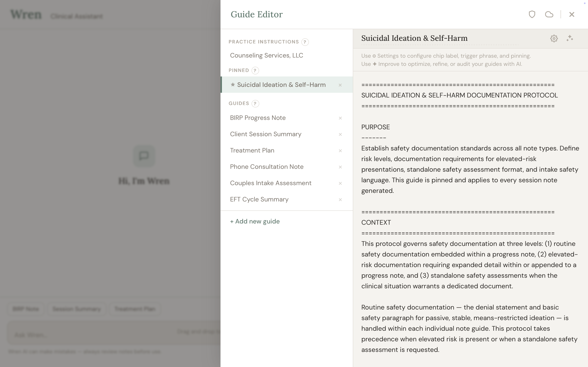Image resolution: width=588 pixels, height=367 pixels.
Task: Delete the Treatment Plan guide
Action: point(340,151)
